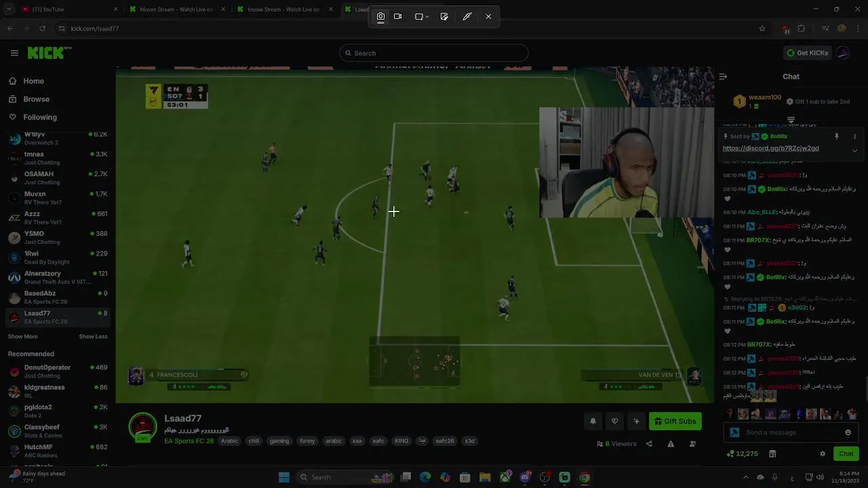Click the Gift Subs button
Image resolution: width=868 pixels, height=488 pixels.
pyautogui.click(x=675, y=422)
